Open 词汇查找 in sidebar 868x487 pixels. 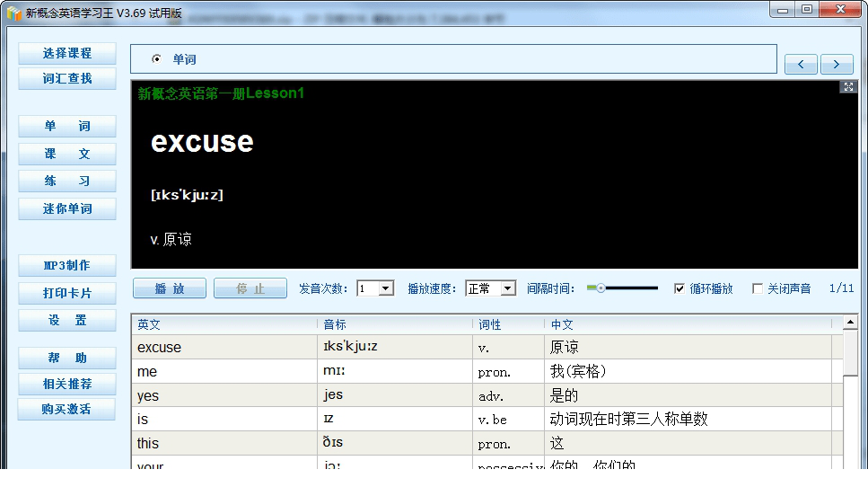pos(67,79)
